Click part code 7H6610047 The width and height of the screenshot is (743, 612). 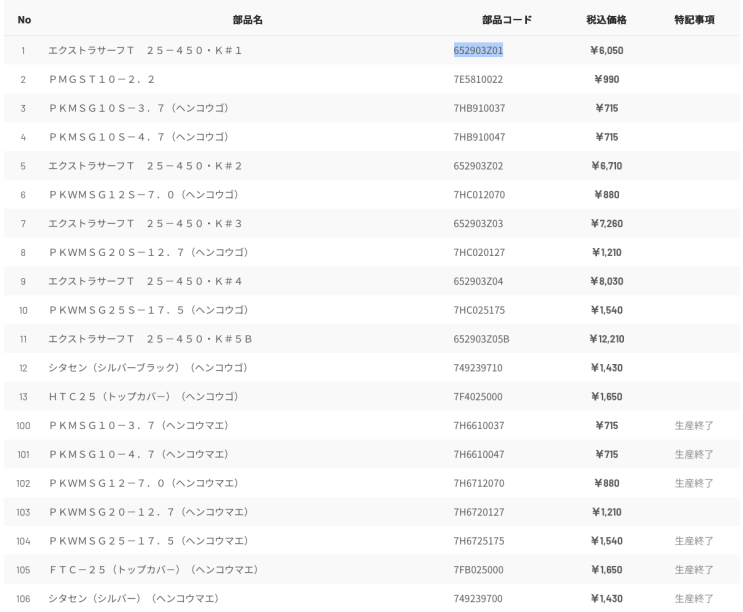pos(479,454)
